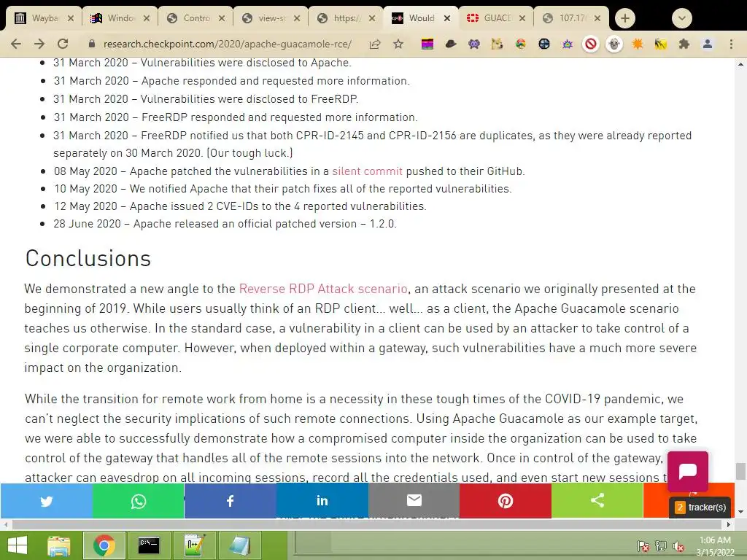Screen dimensions: 747x560
Task: Click the '28 June 2020' timeline entry
Action: coord(225,224)
